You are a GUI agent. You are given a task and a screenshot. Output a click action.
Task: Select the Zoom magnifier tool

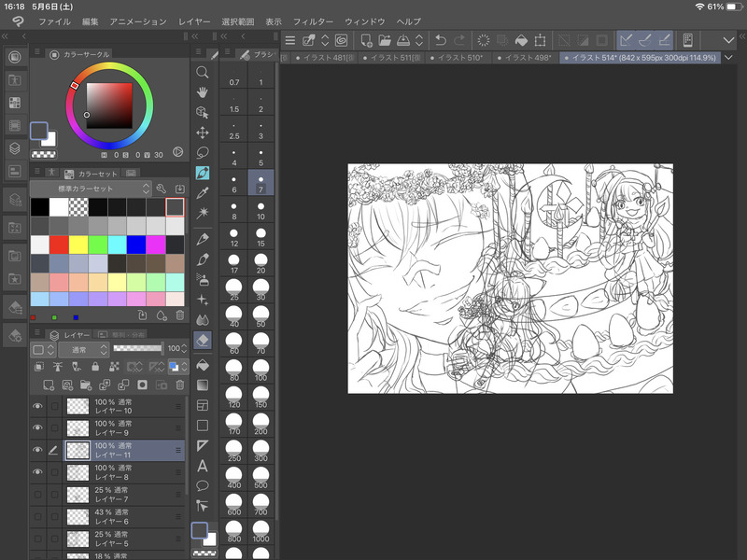[203, 72]
